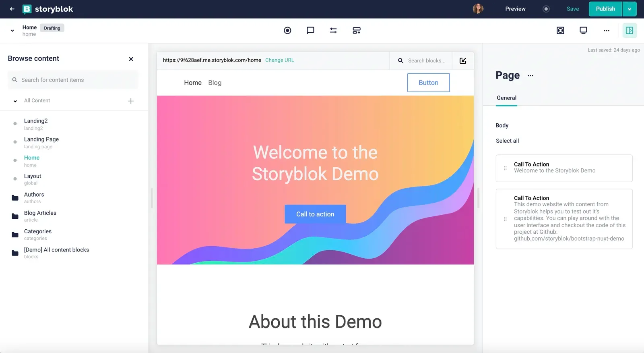Viewport: 644px width, 353px height.
Task: Close the Browse content panel
Action: click(x=131, y=59)
